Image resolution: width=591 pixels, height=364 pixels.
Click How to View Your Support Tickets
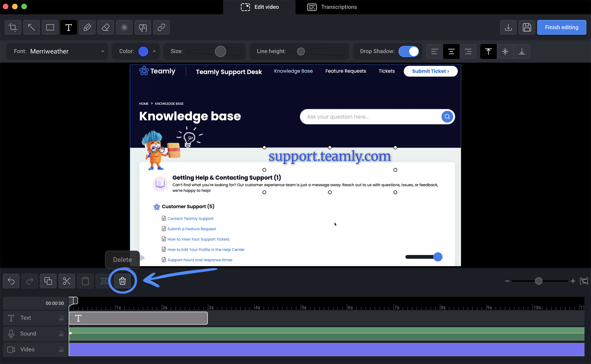click(x=199, y=239)
